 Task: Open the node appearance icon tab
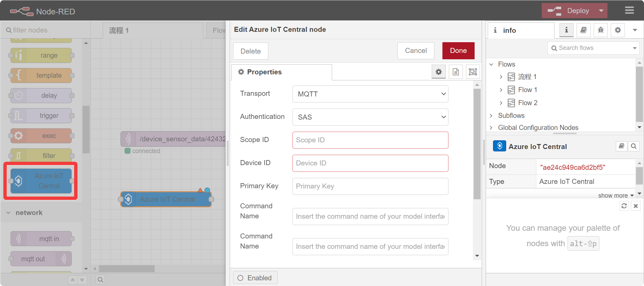[473, 72]
